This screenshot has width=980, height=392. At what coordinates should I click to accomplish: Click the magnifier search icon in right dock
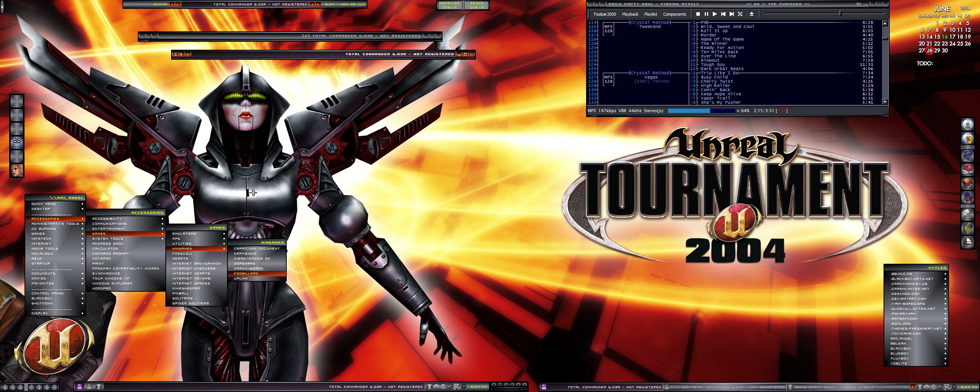[x=968, y=214]
